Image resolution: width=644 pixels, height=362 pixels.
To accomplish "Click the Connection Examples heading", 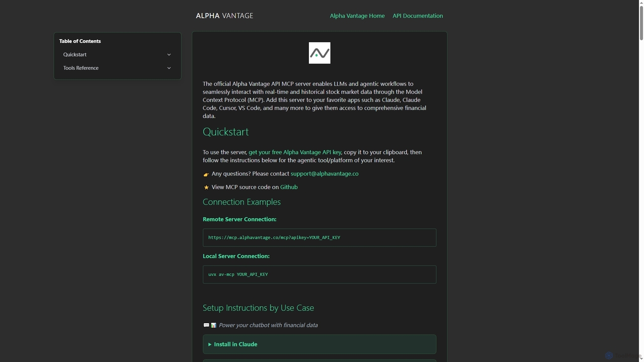I will tap(242, 202).
